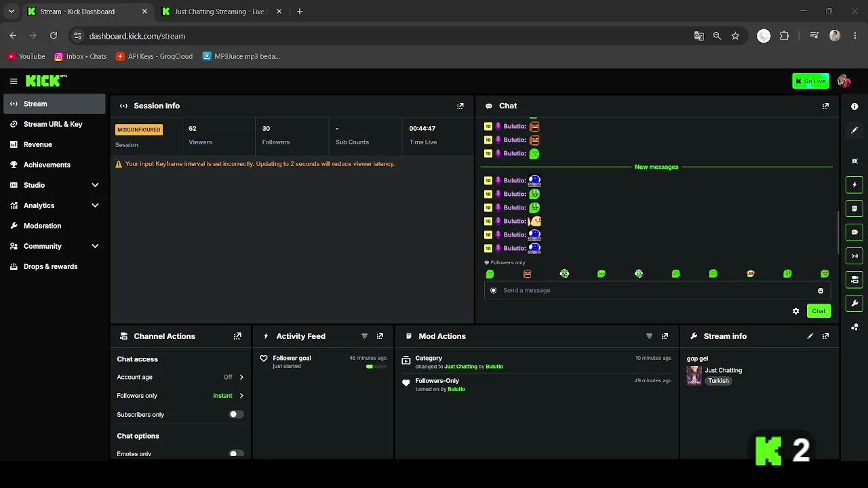868x488 pixels.
Task: Open Stream URL & Key page
Action: coord(54,124)
